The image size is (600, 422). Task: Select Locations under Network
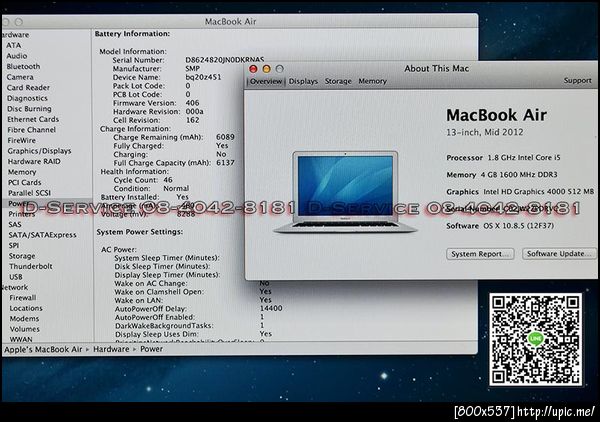point(26,308)
